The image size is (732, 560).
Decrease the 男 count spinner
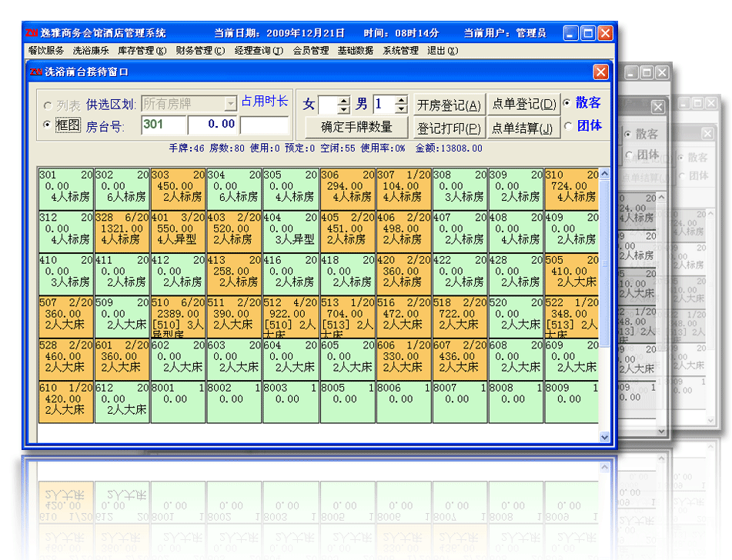(x=401, y=109)
